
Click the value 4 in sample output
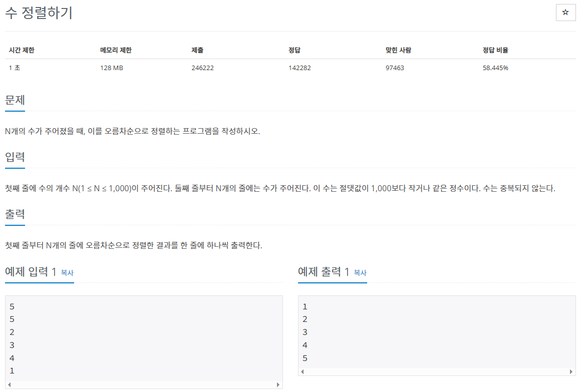305,345
